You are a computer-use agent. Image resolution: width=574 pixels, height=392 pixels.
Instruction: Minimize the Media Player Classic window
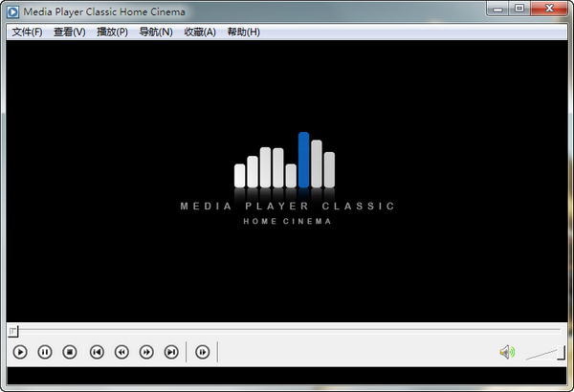coord(497,9)
